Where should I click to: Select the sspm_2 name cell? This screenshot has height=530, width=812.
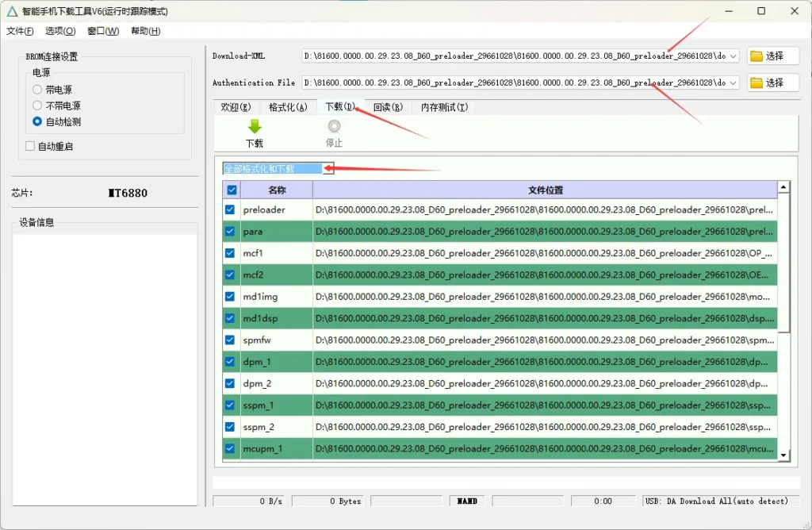click(x=277, y=428)
